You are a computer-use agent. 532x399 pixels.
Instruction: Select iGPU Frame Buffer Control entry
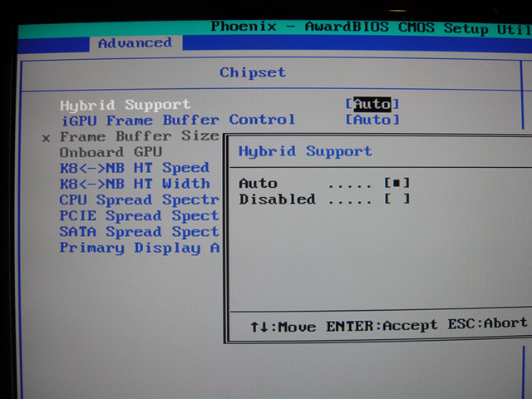tap(178, 120)
